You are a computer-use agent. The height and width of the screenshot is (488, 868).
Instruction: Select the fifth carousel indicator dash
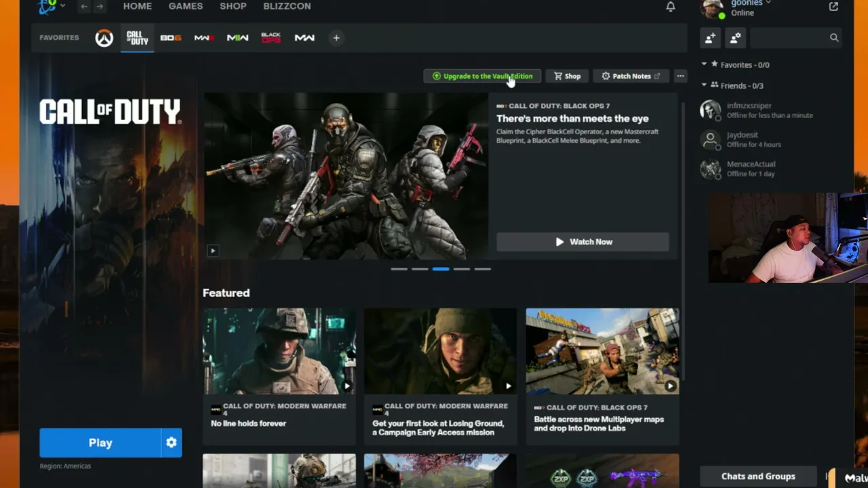click(x=482, y=269)
